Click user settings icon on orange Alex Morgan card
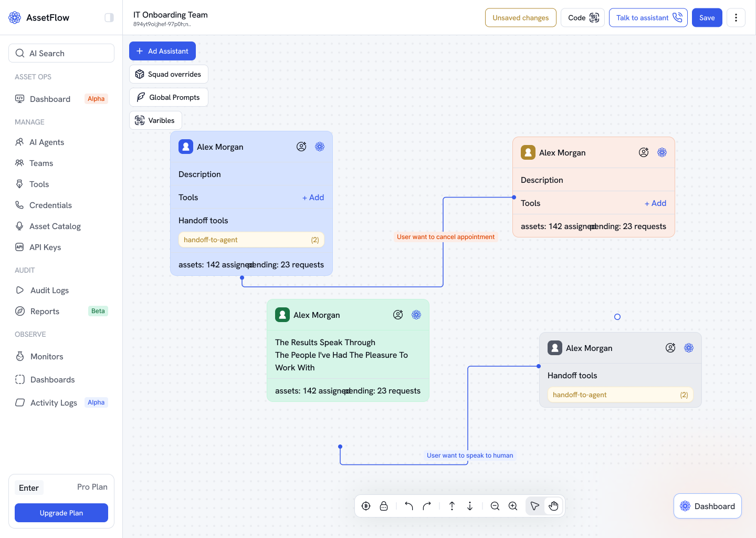Image resolution: width=756 pixels, height=538 pixels. [644, 152]
